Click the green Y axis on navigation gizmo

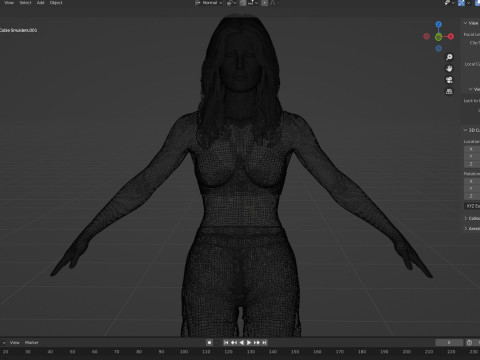click(x=439, y=37)
